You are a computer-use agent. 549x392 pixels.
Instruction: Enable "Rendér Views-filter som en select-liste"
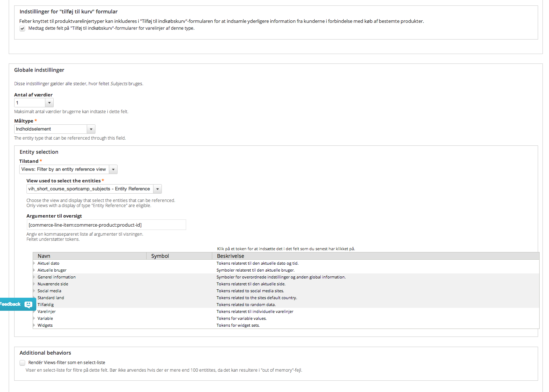pyautogui.click(x=22, y=363)
